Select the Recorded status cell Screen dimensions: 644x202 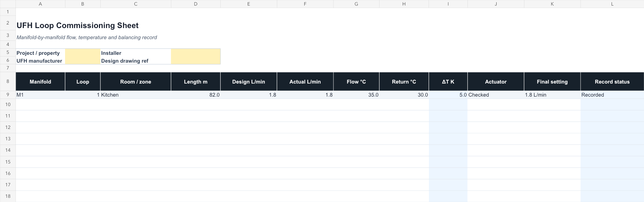point(612,95)
